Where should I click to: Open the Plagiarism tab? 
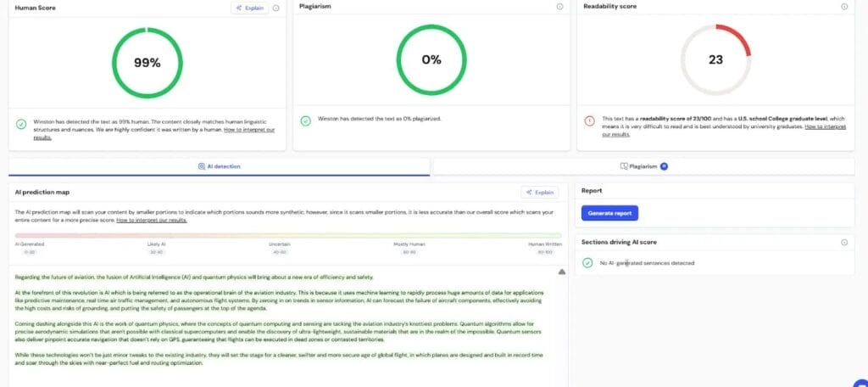point(644,166)
